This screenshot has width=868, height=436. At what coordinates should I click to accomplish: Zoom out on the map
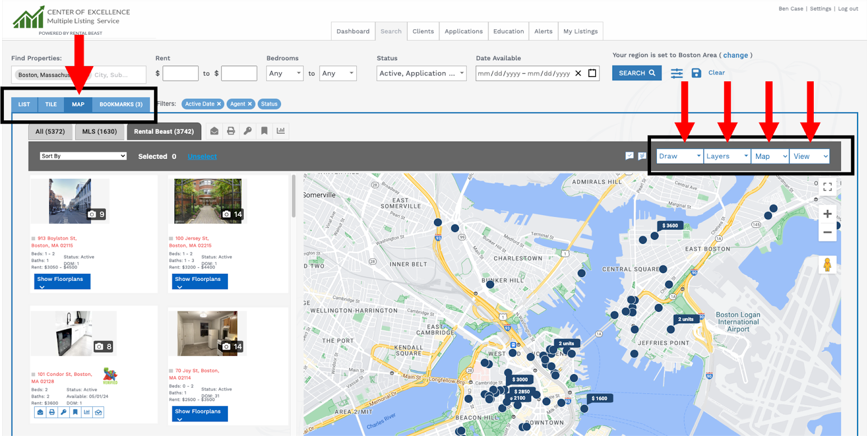coord(827,232)
